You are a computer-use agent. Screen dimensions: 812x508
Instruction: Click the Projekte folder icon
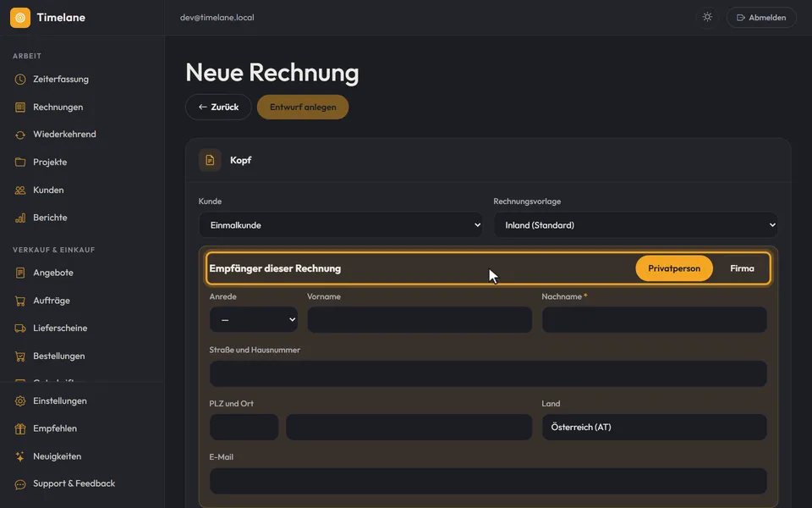20,163
